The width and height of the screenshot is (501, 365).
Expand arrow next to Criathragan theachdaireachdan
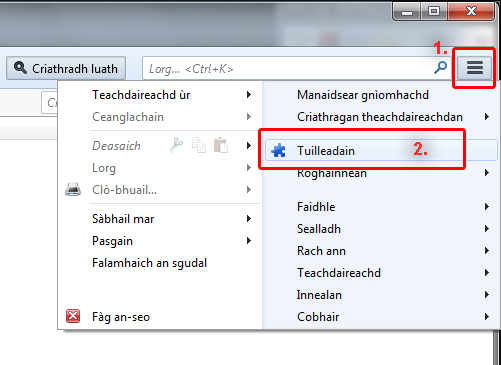tap(487, 117)
